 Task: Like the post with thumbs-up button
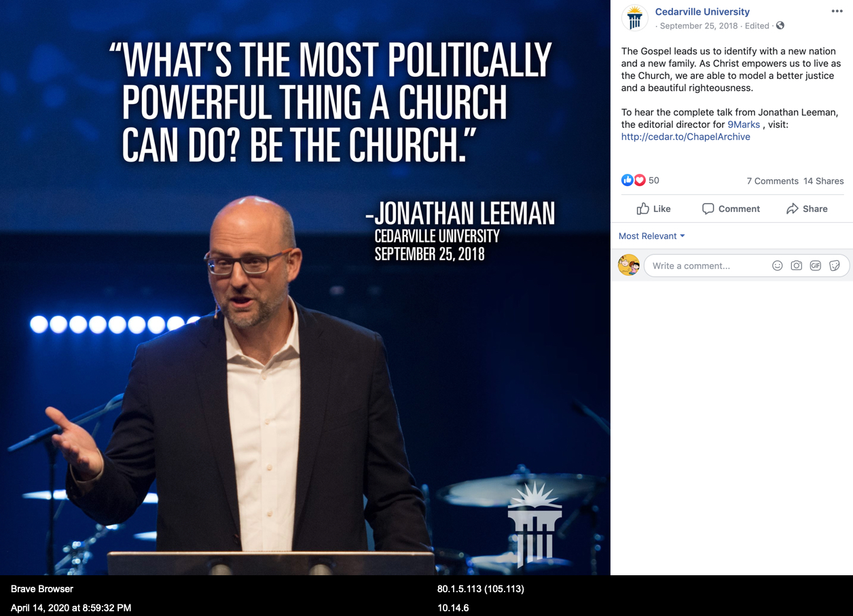pyautogui.click(x=653, y=209)
